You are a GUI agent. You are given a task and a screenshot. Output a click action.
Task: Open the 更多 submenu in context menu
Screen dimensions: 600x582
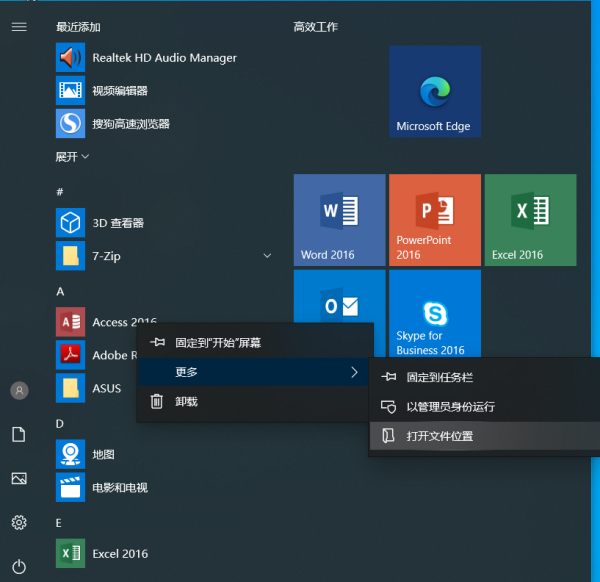coord(254,372)
